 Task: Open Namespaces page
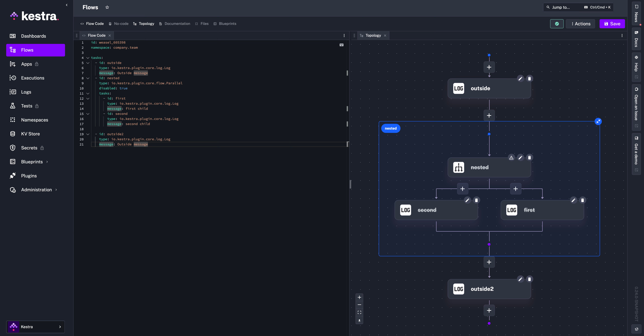pos(36,120)
